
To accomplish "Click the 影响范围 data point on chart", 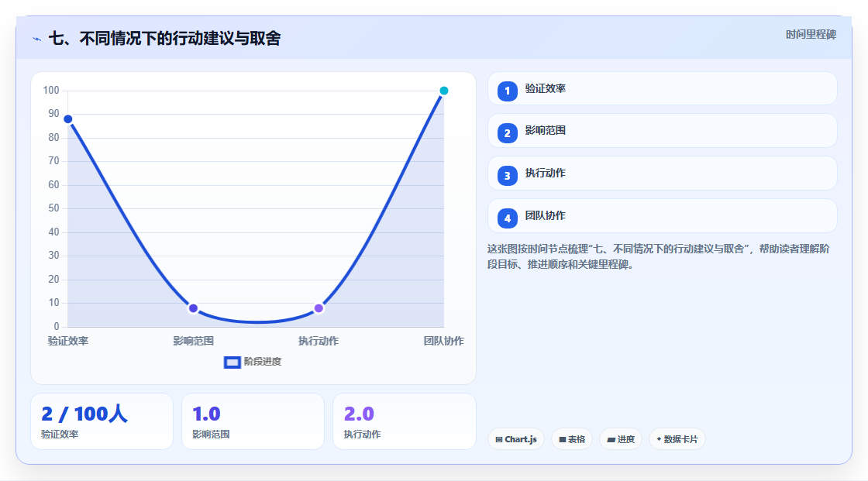I will 193,308.
